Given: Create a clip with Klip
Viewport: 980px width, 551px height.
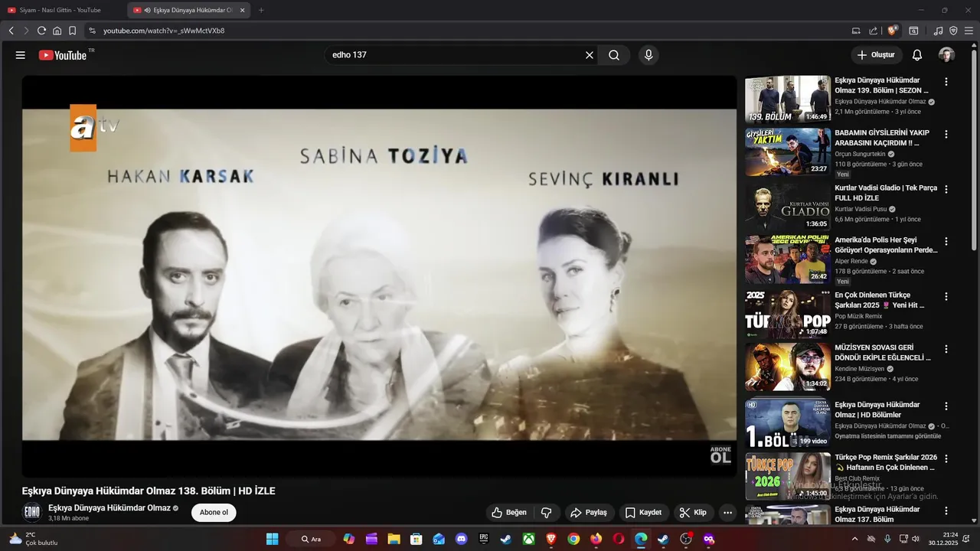Looking at the screenshot, I should [693, 513].
